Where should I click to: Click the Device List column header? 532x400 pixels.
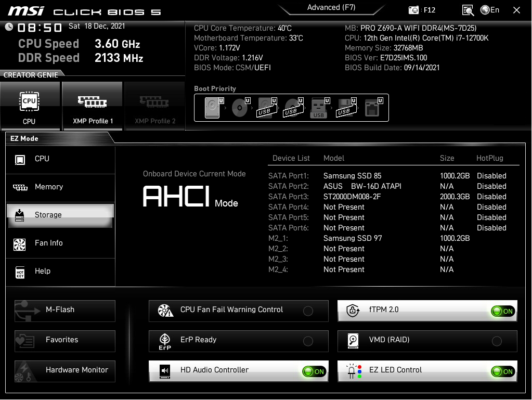click(291, 158)
